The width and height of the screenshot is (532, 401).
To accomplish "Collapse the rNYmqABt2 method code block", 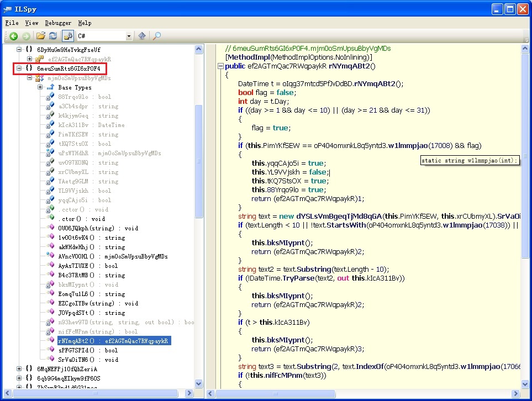I will pos(220,66).
